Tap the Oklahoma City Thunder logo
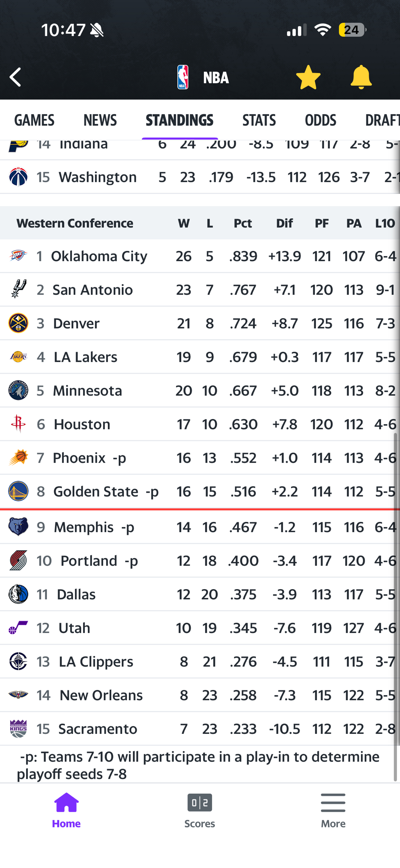 (x=18, y=256)
